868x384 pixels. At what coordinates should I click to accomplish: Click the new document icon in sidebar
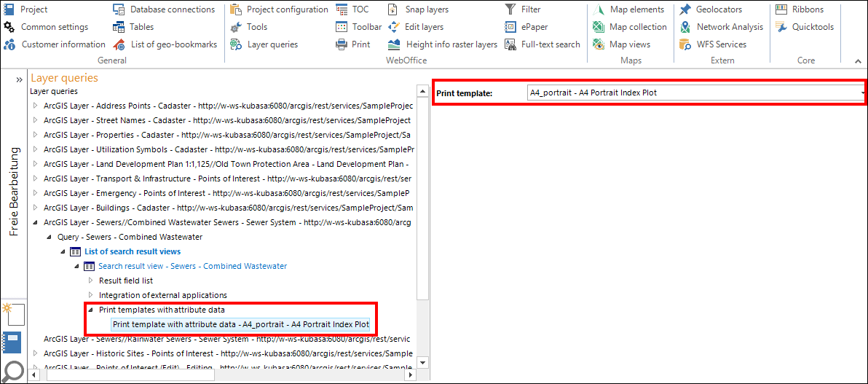tap(13, 314)
